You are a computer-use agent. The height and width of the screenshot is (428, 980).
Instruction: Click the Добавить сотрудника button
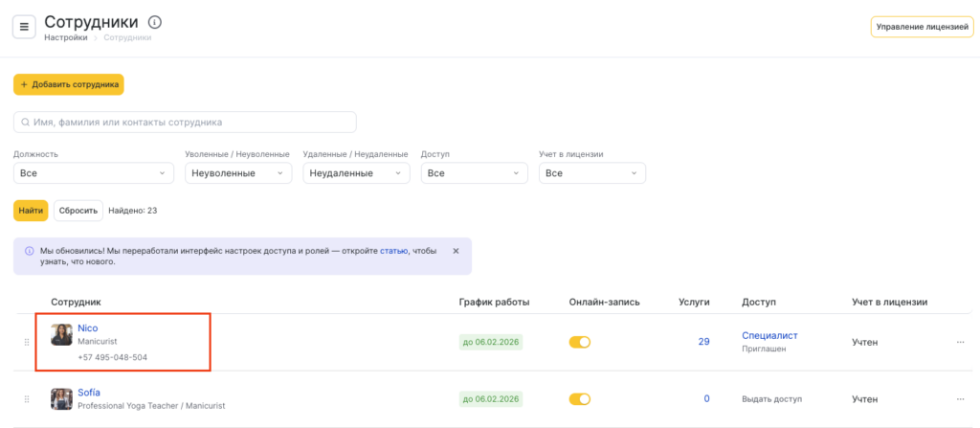(x=69, y=84)
